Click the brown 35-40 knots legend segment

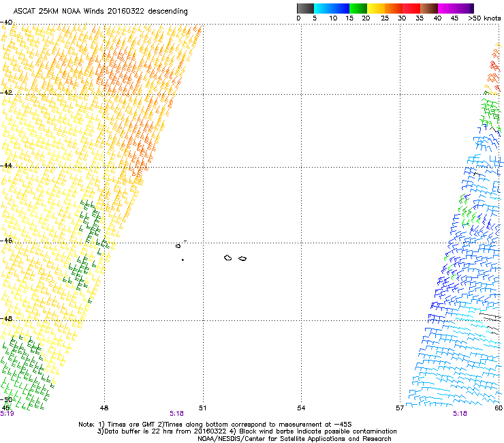[x=429, y=8]
